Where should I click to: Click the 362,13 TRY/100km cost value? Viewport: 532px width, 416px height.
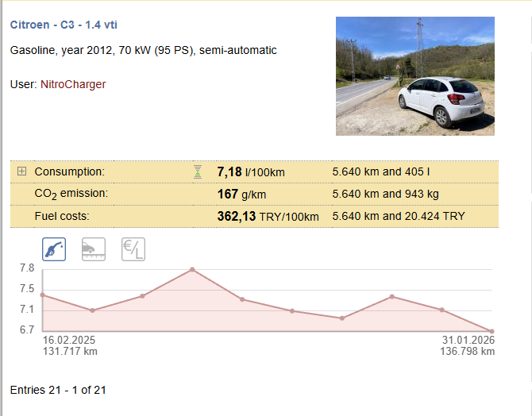(x=268, y=216)
